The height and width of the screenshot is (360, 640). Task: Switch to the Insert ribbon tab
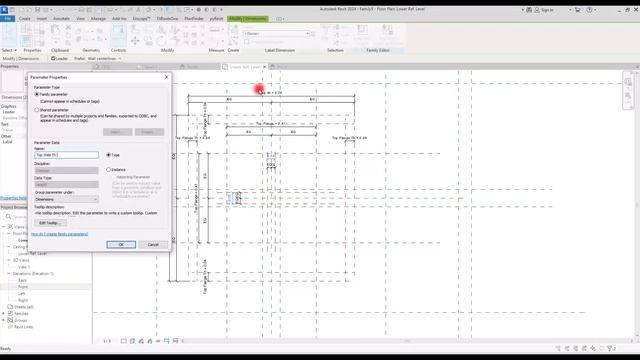coord(42,19)
